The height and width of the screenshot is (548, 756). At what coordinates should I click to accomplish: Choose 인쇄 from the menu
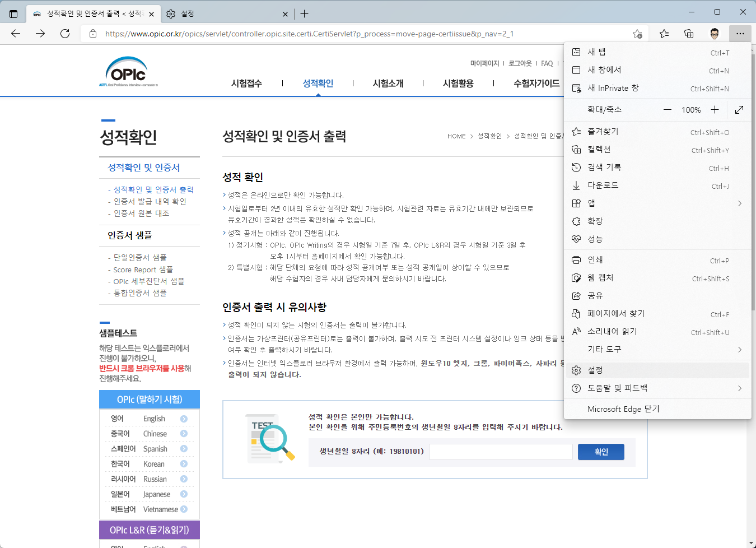click(657, 260)
